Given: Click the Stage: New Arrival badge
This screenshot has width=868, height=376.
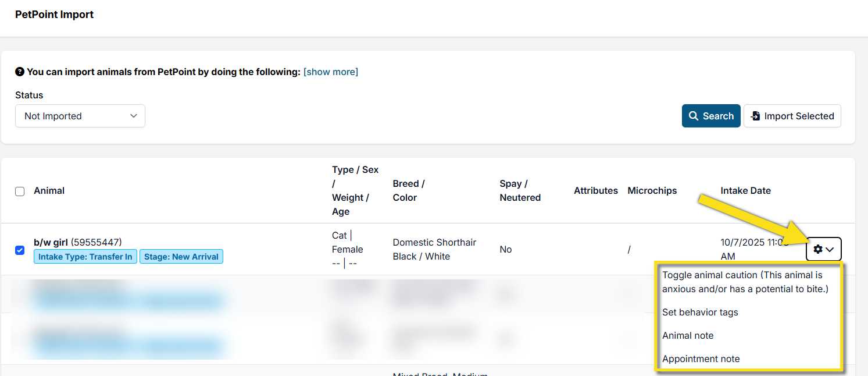Looking at the screenshot, I should [x=181, y=257].
